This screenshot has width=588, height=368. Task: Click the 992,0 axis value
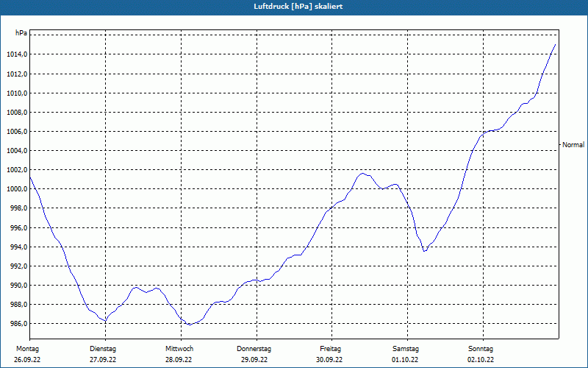pyautogui.click(x=18, y=266)
